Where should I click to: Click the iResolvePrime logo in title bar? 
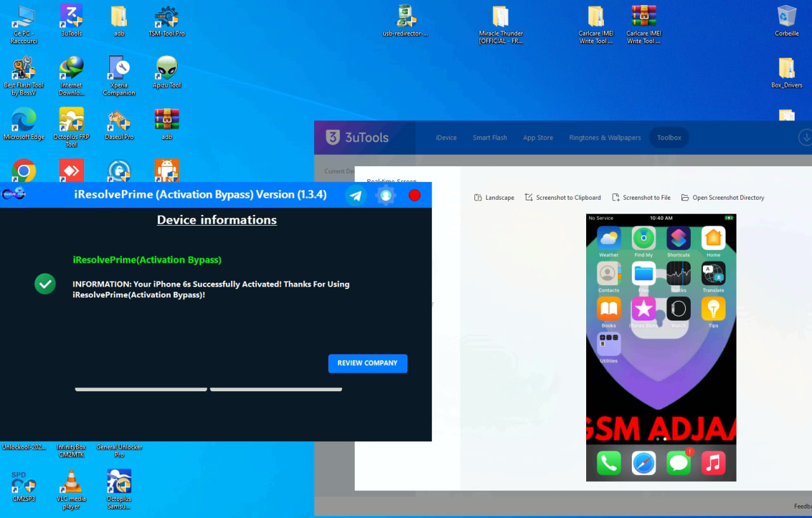pos(13,194)
